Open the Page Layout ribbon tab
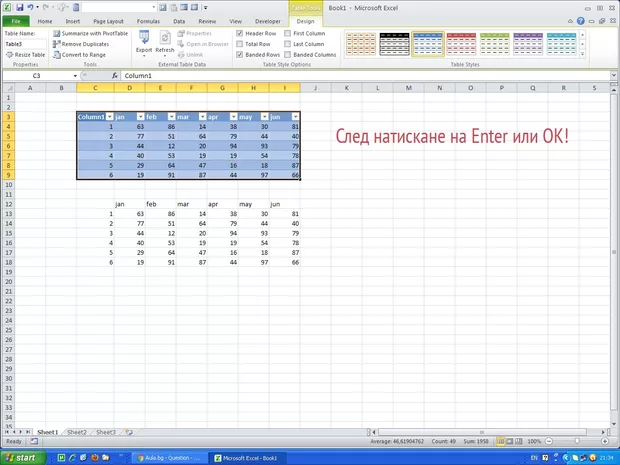Screen dimensions: 620x465 108,20
